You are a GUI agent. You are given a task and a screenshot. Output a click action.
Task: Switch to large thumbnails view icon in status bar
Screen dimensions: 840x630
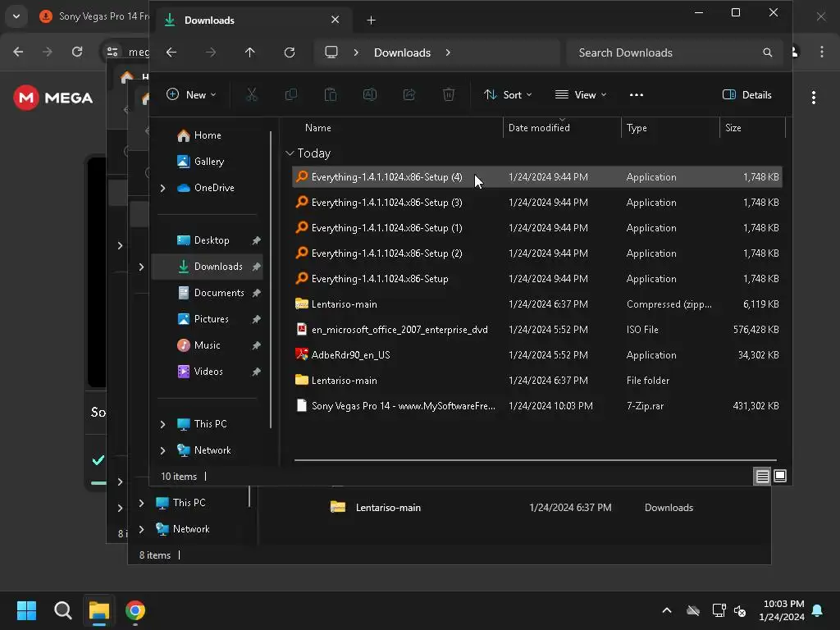point(780,476)
